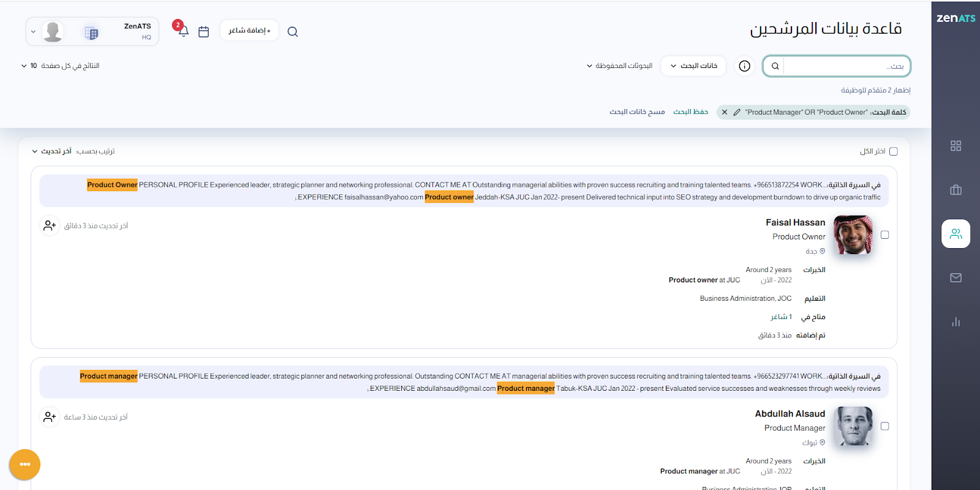This screenshot has width=980, height=490.
Task: Click the user avatar in account box
Action: (x=53, y=31)
